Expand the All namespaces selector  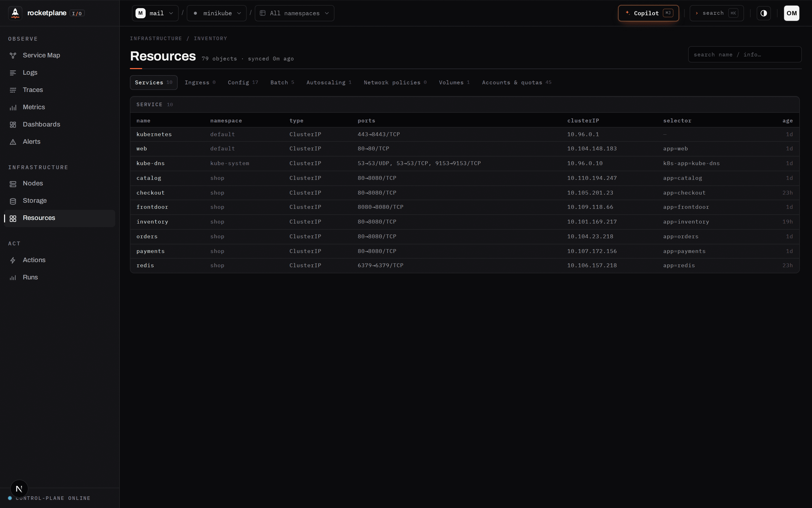click(294, 13)
